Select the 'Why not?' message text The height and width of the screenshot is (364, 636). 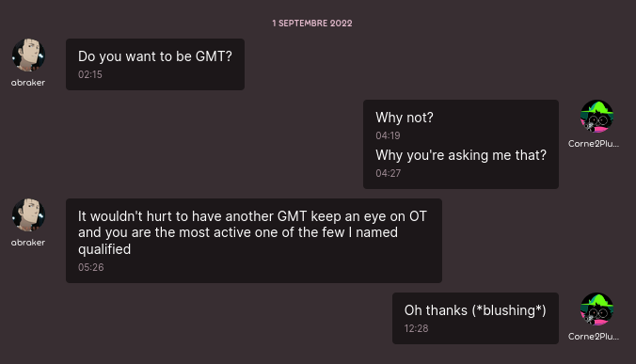(405, 118)
